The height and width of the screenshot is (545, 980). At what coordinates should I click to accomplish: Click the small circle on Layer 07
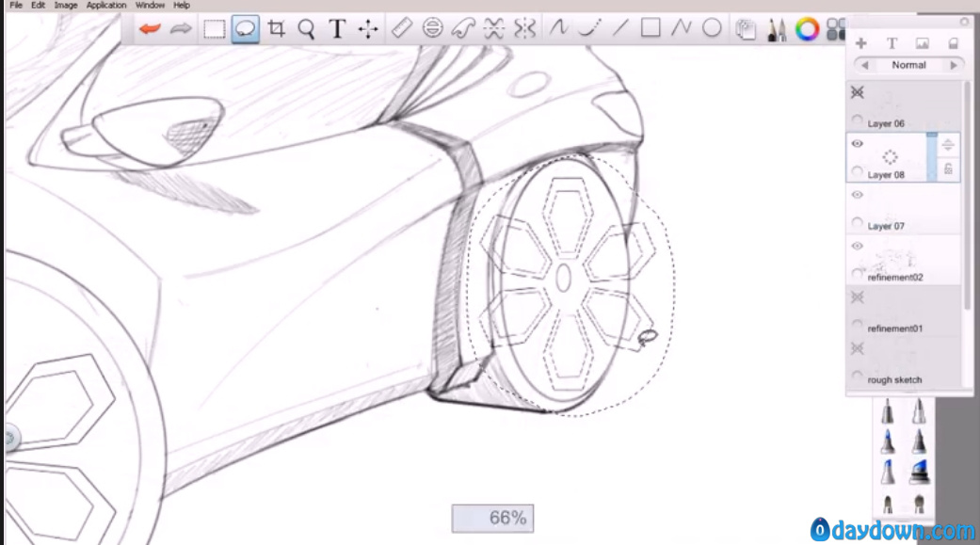[x=858, y=222]
